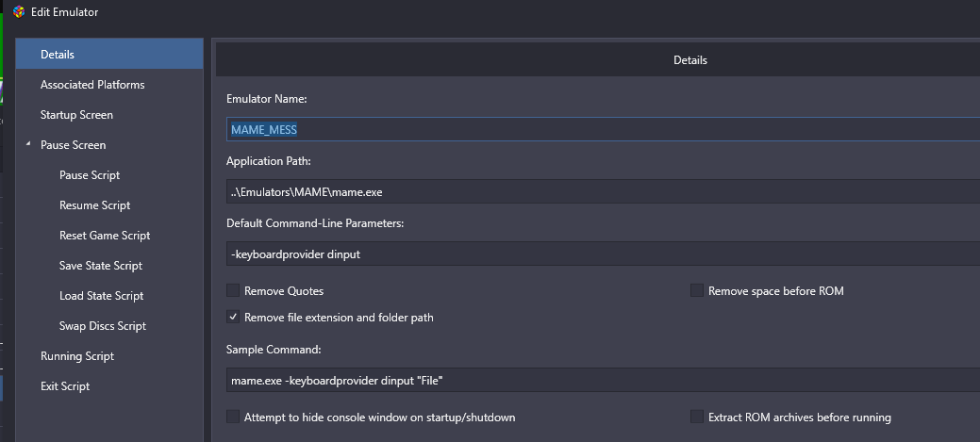980x442 pixels.
Task: Click the 'Default Command-Line Parameters:' label
Action: click(315, 222)
